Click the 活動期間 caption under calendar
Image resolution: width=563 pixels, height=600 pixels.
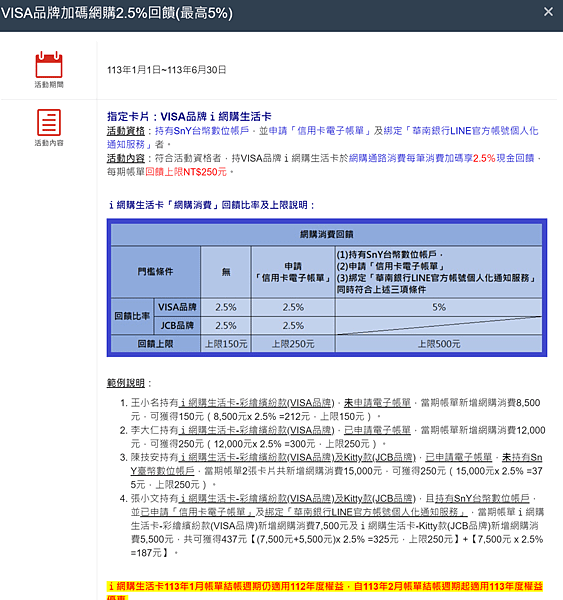coord(49,85)
